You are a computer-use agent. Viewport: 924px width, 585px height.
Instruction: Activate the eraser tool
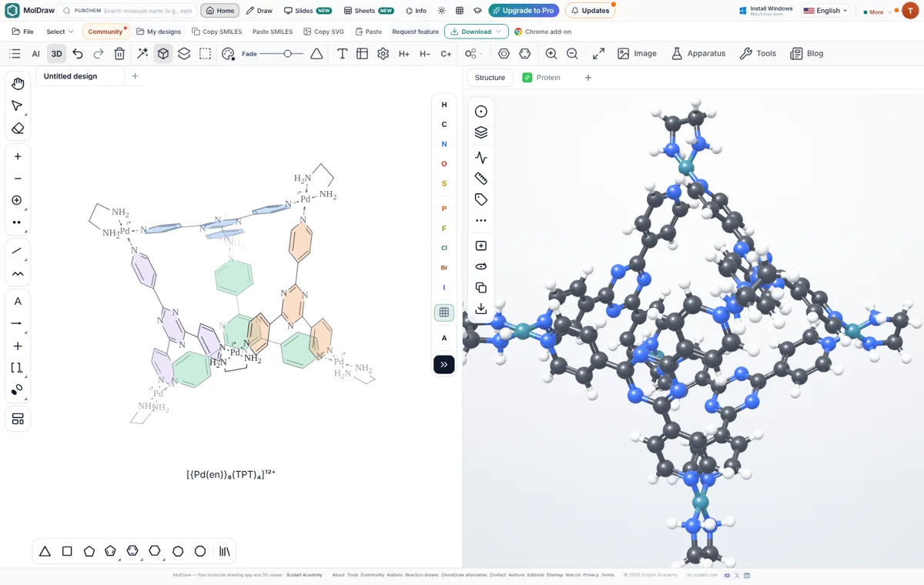pos(18,129)
